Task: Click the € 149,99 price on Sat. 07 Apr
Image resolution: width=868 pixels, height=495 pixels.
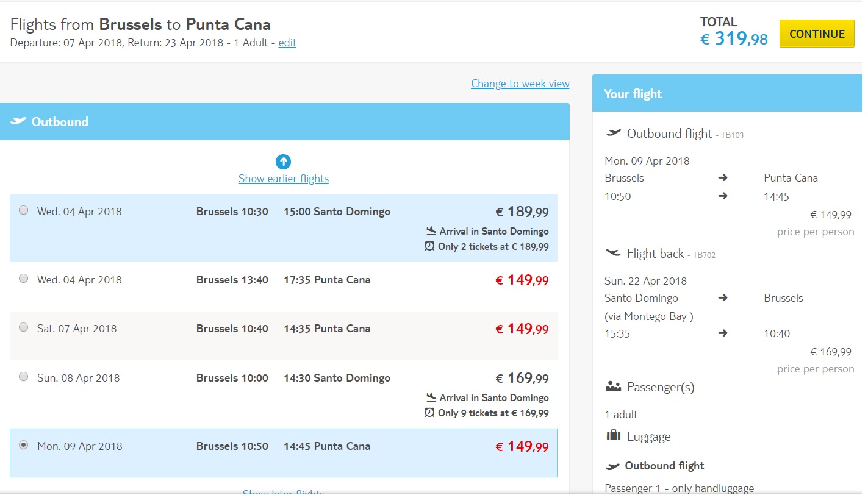Action: [x=522, y=329]
